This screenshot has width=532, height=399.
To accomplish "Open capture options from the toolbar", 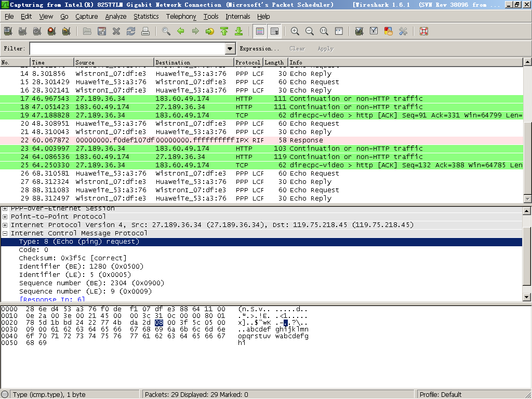I will coord(22,32).
